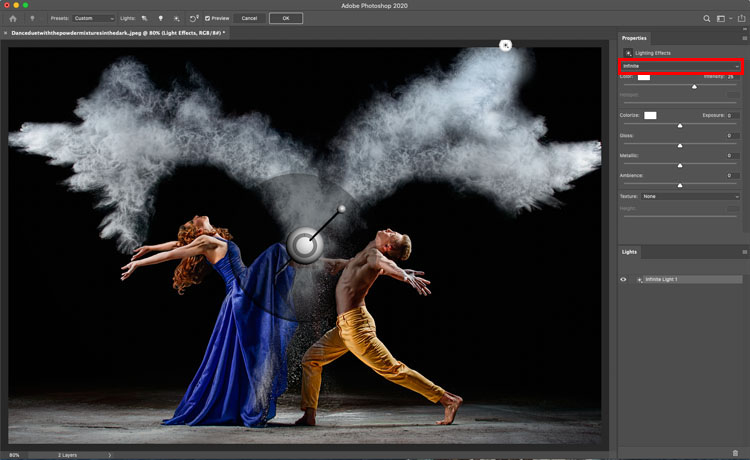
Task: Confirm lighting effects with OK button
Action: pos(286,19)
